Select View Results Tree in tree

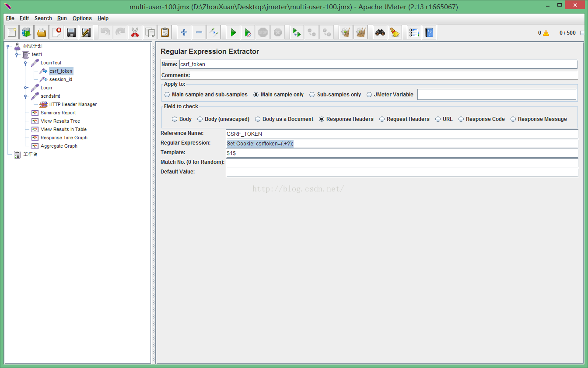click(60, 121)
